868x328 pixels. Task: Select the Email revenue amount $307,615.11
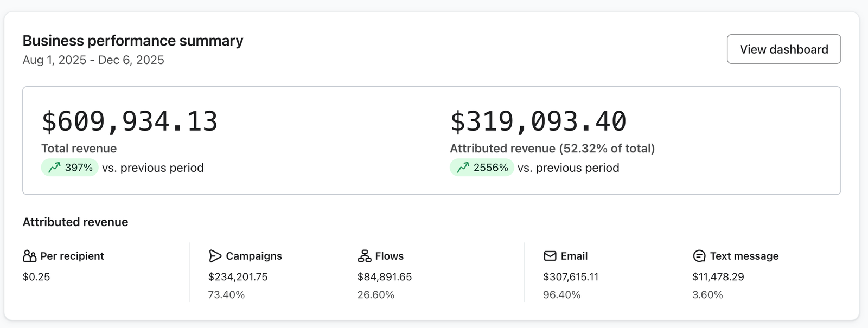pos(570,277)
